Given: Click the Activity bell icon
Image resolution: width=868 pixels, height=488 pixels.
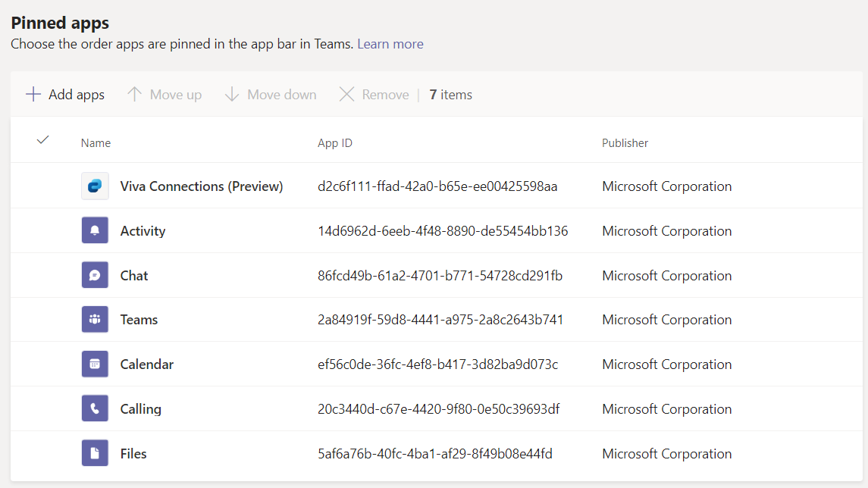Looking at the screenshot, I should (x=95, y=231).
